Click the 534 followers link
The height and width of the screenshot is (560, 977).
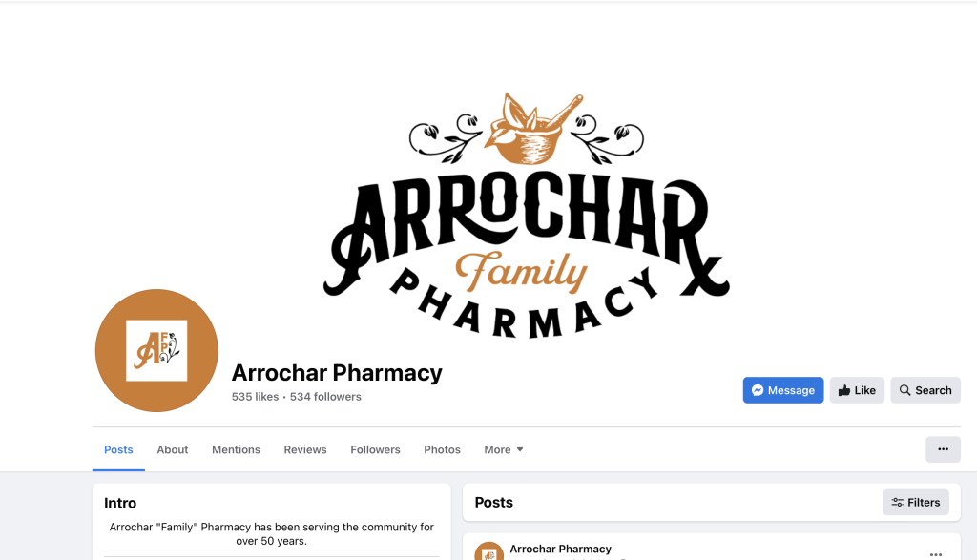pos(325,397)
